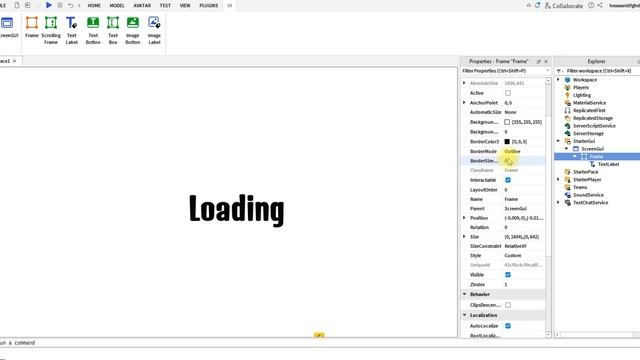Expand the Position property
The height and width of the screenshot is (360, 640).
pyautogui.click(x=464, y=218)
